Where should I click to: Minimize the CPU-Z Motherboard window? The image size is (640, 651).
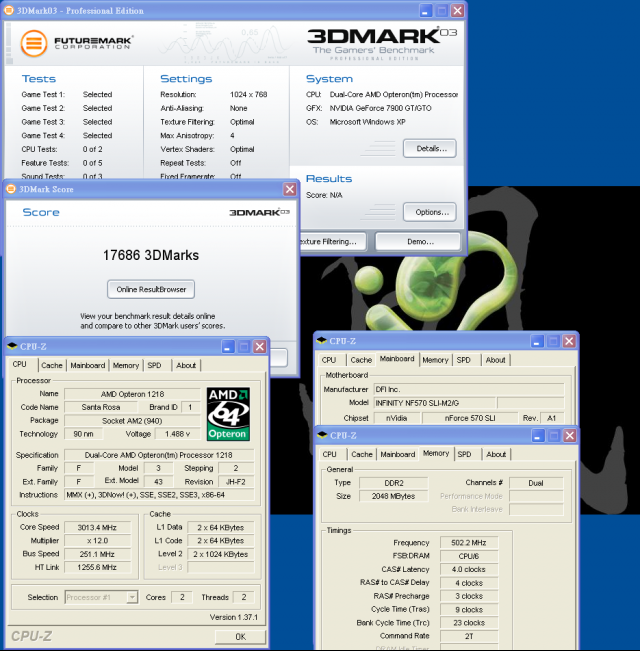pyautogui.click(x=537, y=341)
